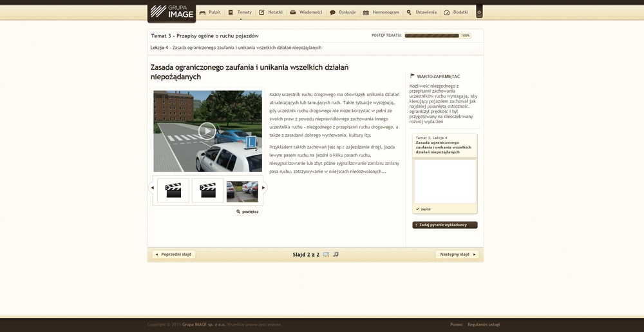This screenshot has width=644, height=332.
Task: Click the topic progress bar
Action: (x=431, y=35)
